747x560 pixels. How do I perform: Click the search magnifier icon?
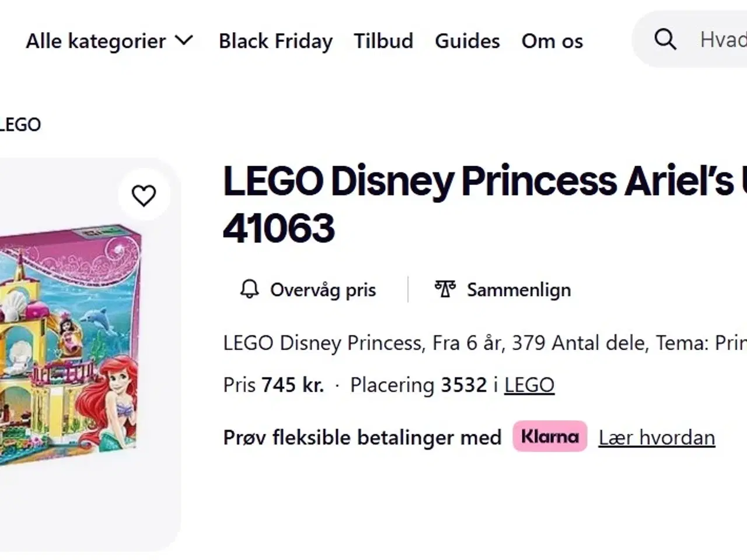tap(665, 40)
